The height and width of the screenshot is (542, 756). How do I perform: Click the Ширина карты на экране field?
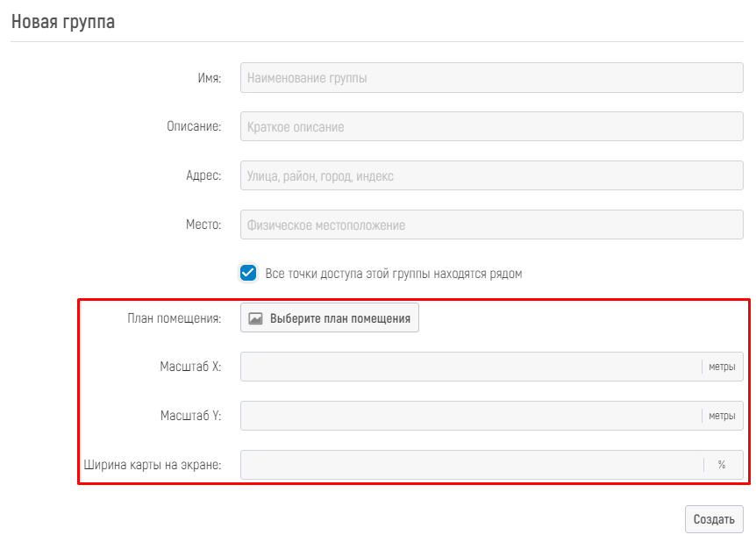pyautogui.click(x=472, y=464)
